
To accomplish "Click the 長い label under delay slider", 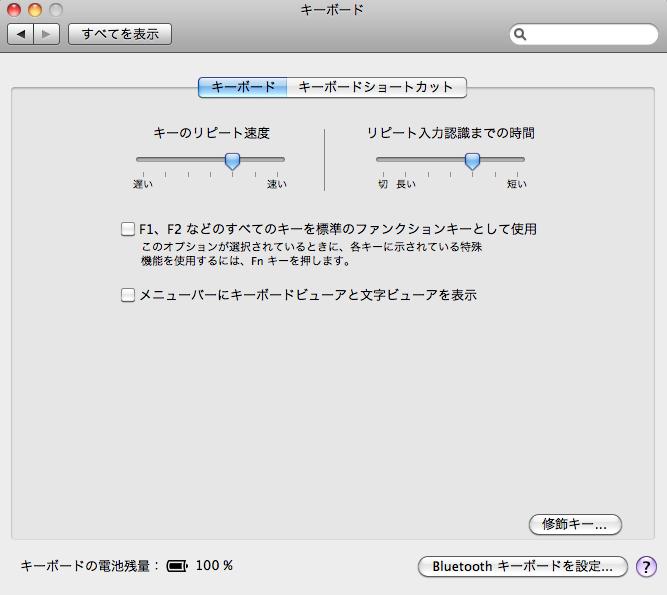I will coord(406,184).
